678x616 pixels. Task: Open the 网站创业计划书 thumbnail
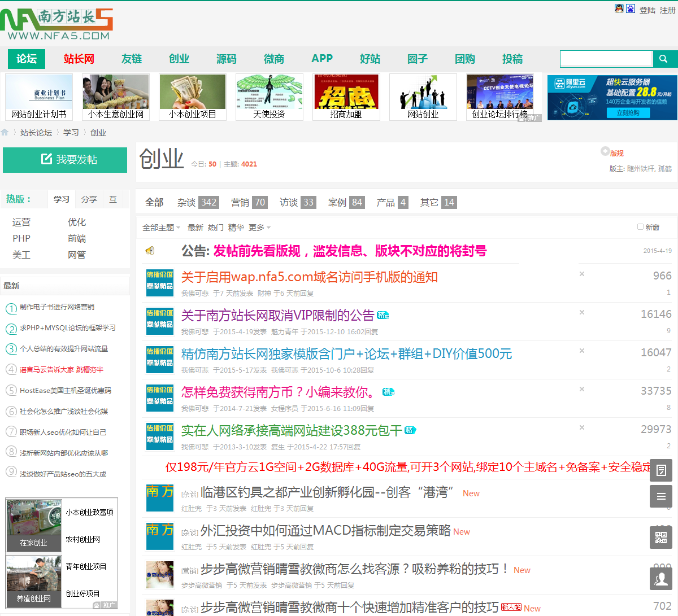[39, 97]
